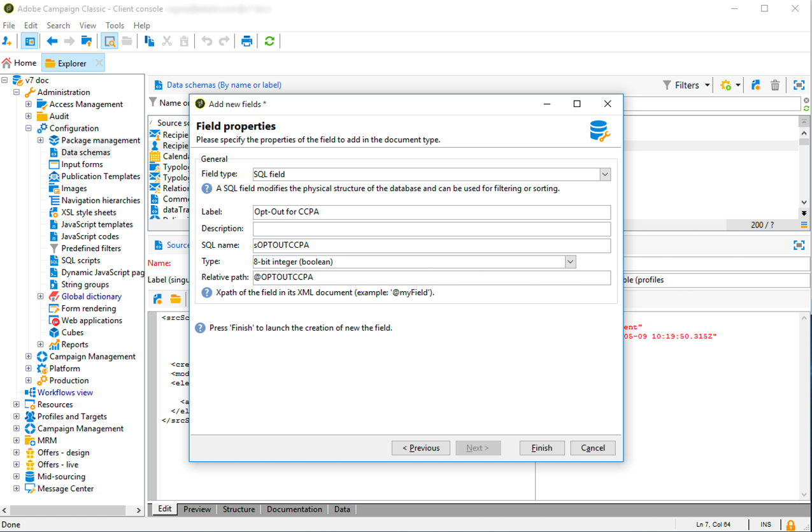Viewport: 812px width, 532px height.
Task: Click the list configuration icon beside 200 / ?
Action: 804,225
